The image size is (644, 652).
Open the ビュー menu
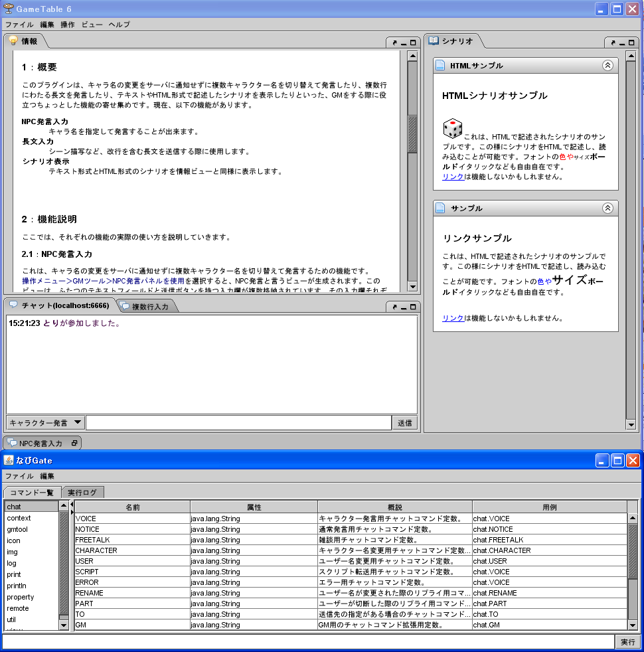coord(92,25)
